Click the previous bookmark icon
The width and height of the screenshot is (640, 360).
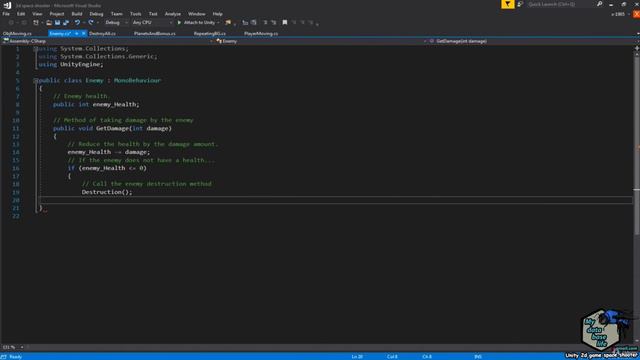[294, 23]
